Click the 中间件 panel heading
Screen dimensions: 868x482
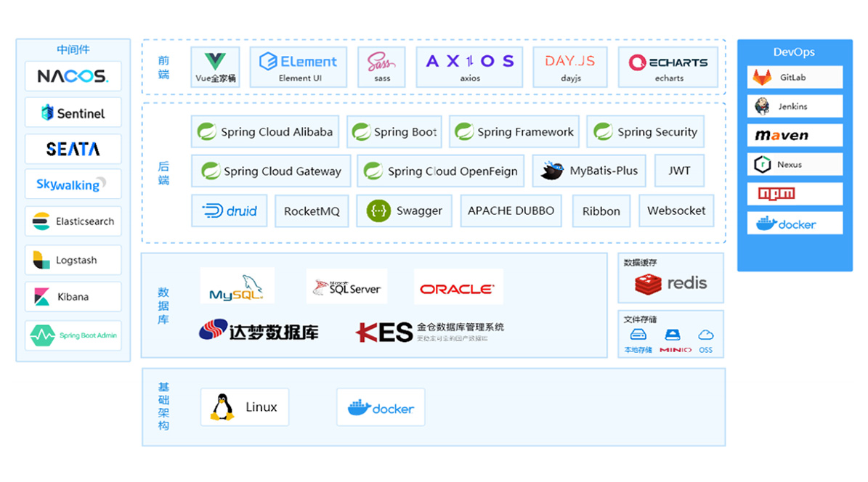[73, 50]
